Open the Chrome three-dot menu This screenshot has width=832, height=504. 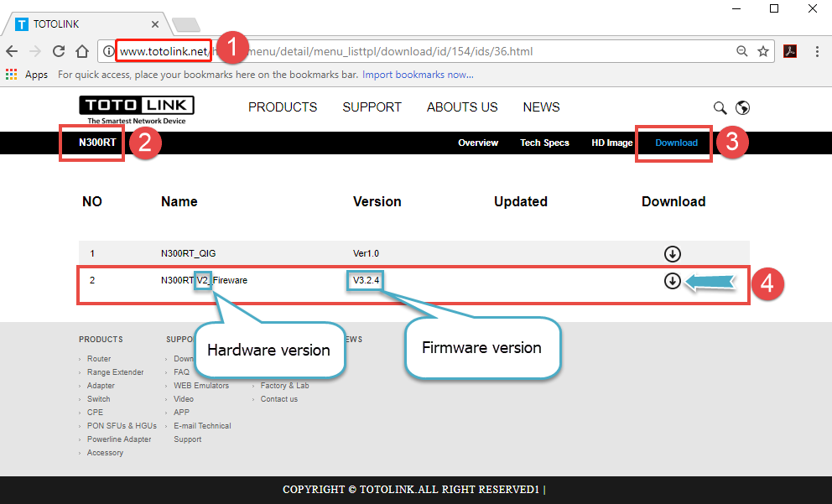click(x=817, y=51)
